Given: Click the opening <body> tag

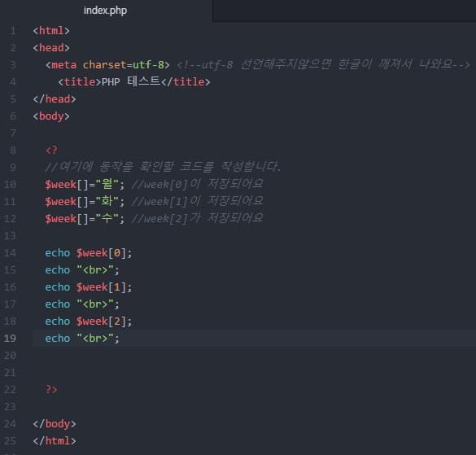Looking at the screenshot, I should (51, 116).
